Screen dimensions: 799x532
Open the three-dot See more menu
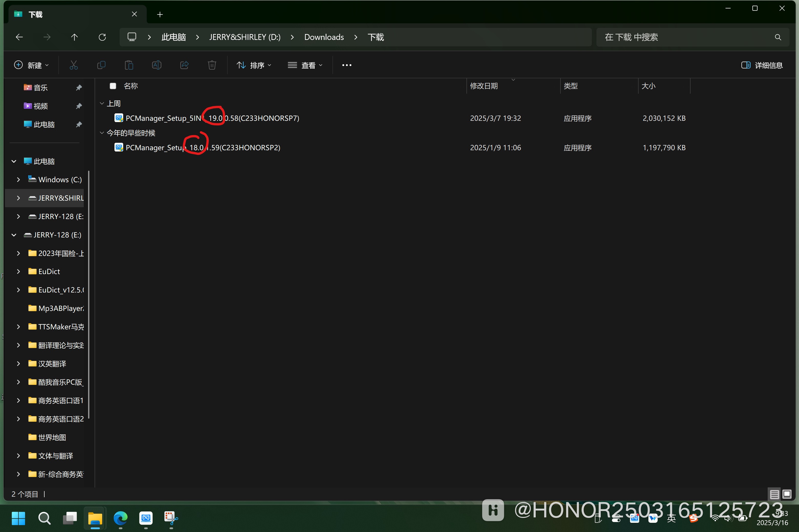pyautogui.click(x=347, y=65)
